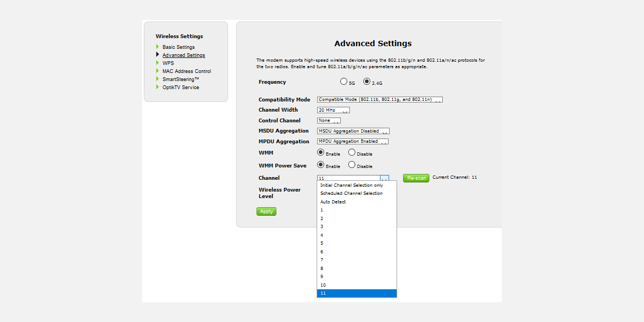Image resolution: width=644 pixels, height=322 pixels.
Task: Enable WMM Power Save
Action: (320, 165)
